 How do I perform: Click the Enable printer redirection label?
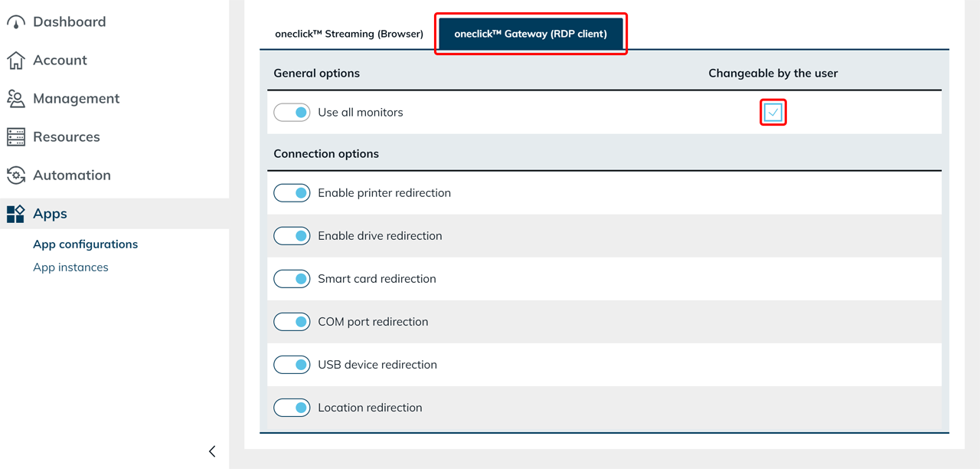pos(384,193)
